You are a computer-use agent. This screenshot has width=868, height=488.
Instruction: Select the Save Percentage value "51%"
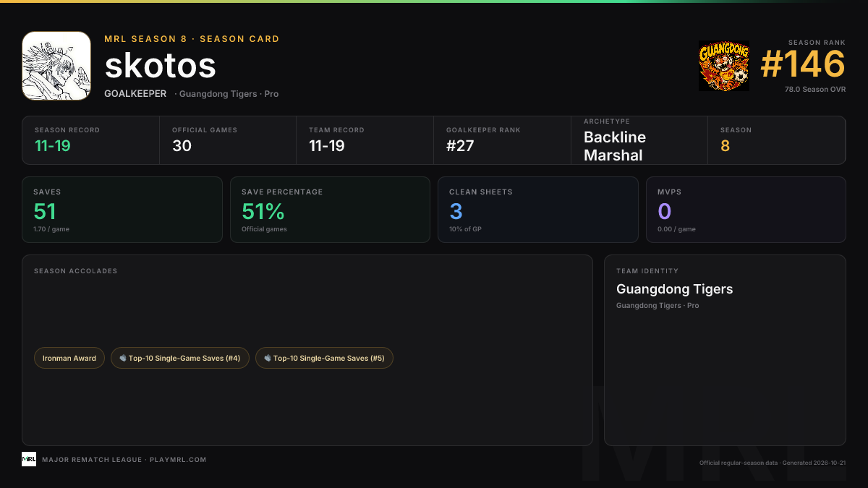coord(263,211)
